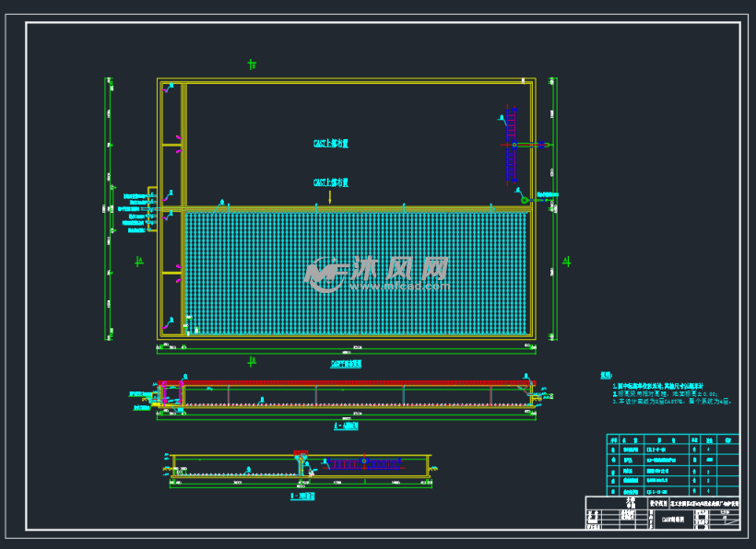Image resolution: width=756 pixels, height=549 pixels.
Task: Click the watermark logo at the drawing center
Action: [376, 271]
